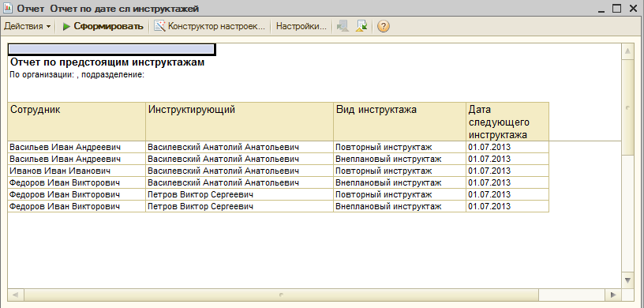Select the highlighted empty top cell

112,49
